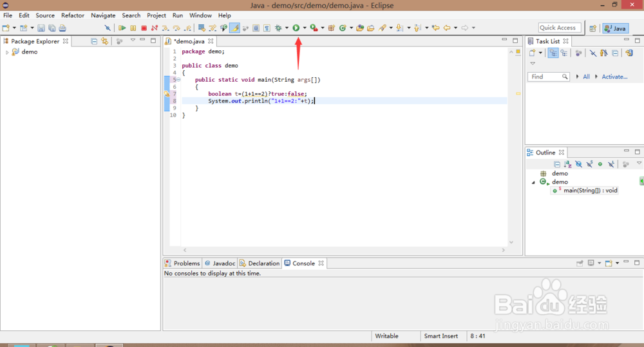Click the New Java Class icon
This screenshot has width=644, height=347.
(343, 28)
